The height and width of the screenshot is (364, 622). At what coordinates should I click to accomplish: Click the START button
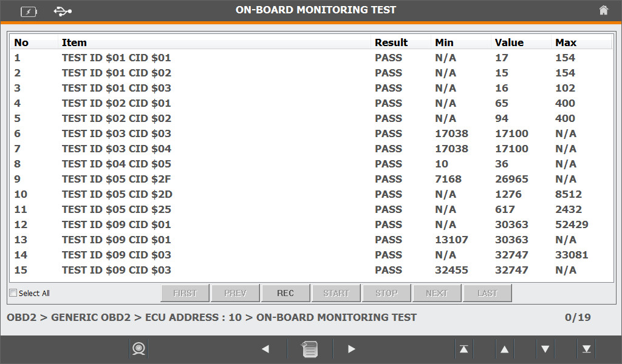pos(336,293)
